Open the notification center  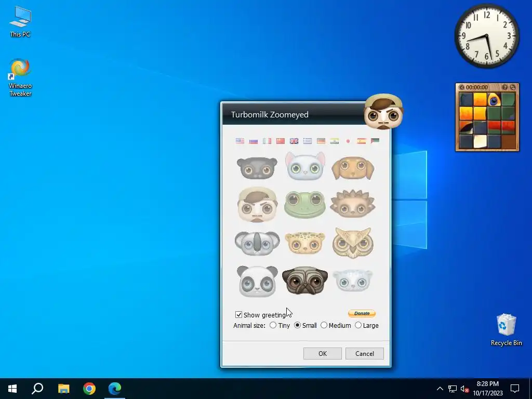pyautogui.click(x=515, y=389)
